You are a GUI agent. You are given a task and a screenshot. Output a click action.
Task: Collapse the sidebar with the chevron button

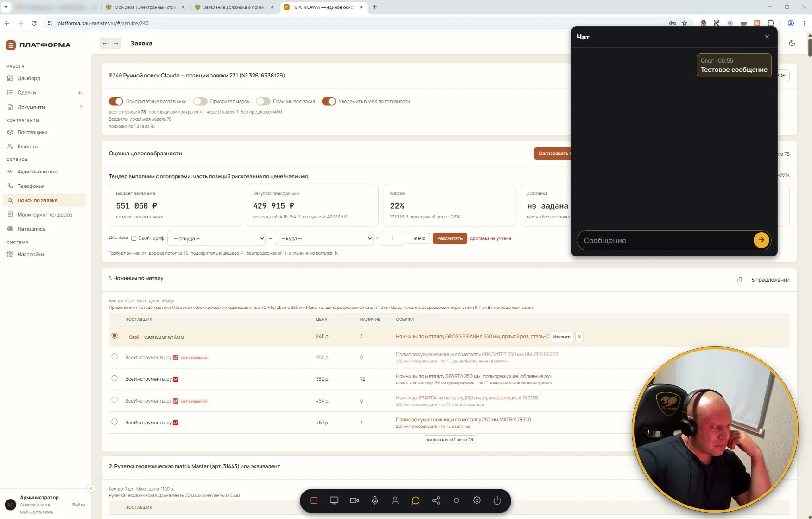tap(91, 488)
